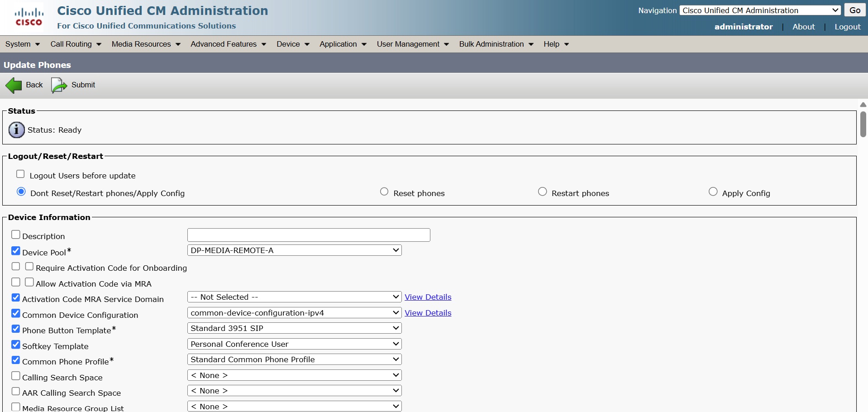Open the Bulk Administration menu
The width and height of the screenshot is (868, 412).
[496, 44]
